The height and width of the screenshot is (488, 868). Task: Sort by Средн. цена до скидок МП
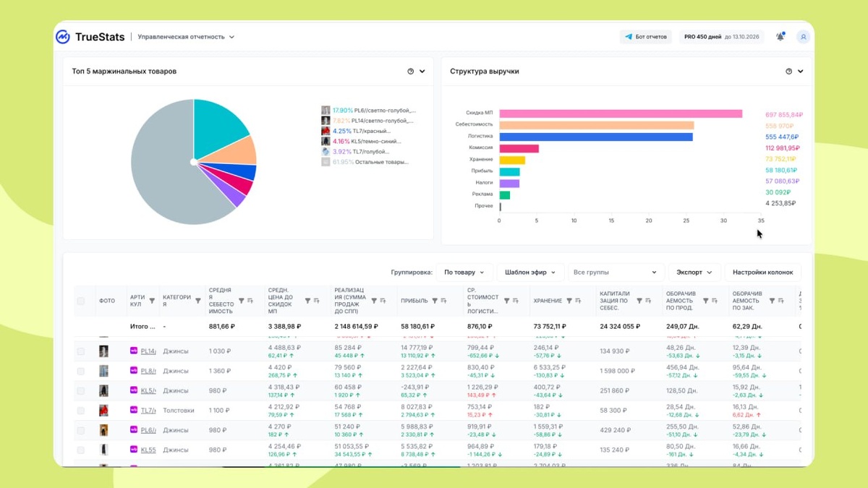[x=316, y=301]
